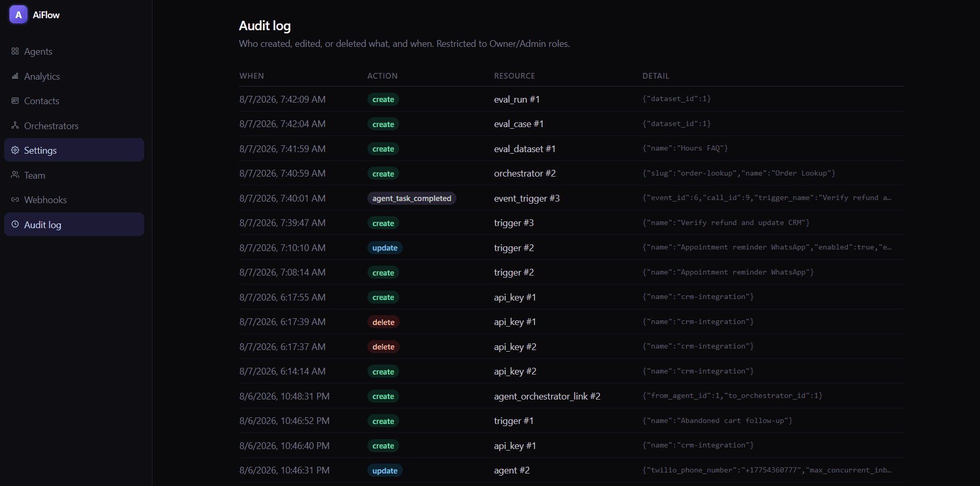Click the RESOURCE column header
The width and height of the screenshot is (980, 486).
pyautogui.click(x=514, y=76)
